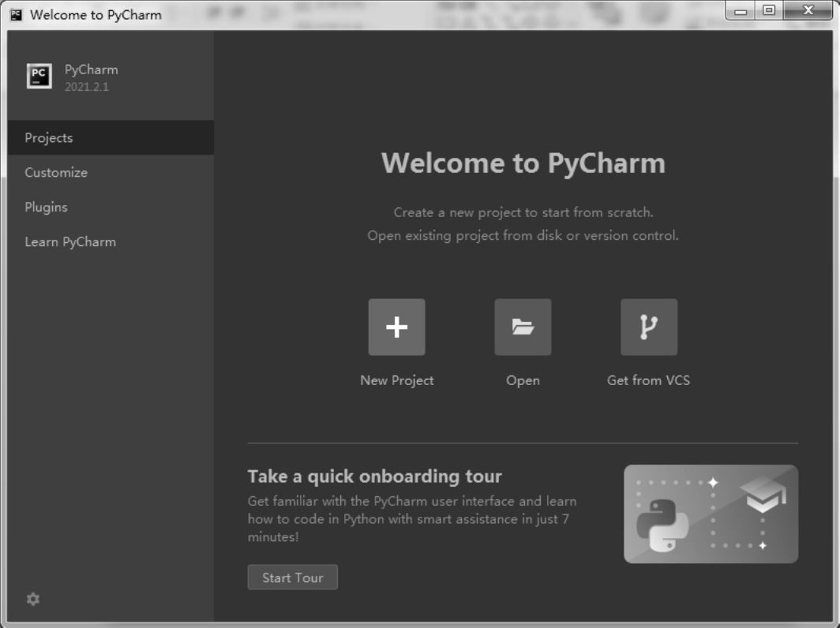Image resolution: width=840 pixels, height=628 pixels.
Task: Click the PyCharm icon in the title bar
Action: 16,14
